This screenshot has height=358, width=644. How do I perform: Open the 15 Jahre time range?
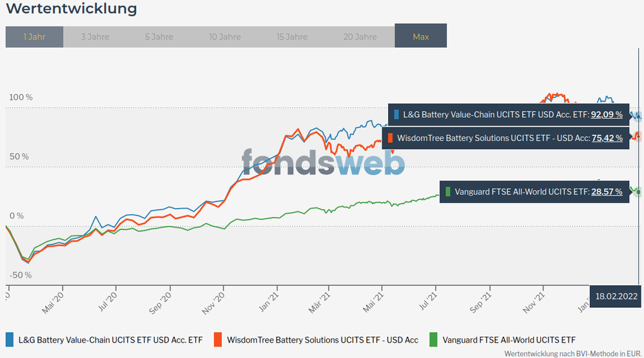(x=292, y=37)
